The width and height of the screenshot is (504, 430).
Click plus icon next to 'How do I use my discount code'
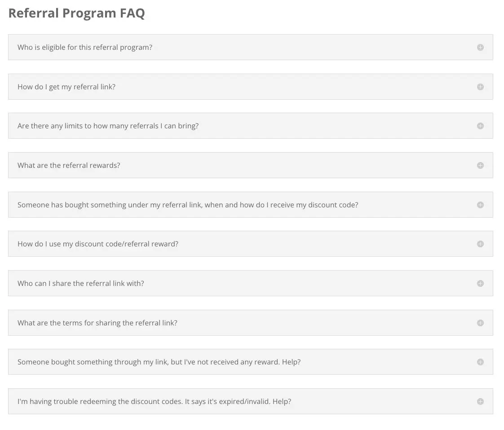[x=480, y=244]
